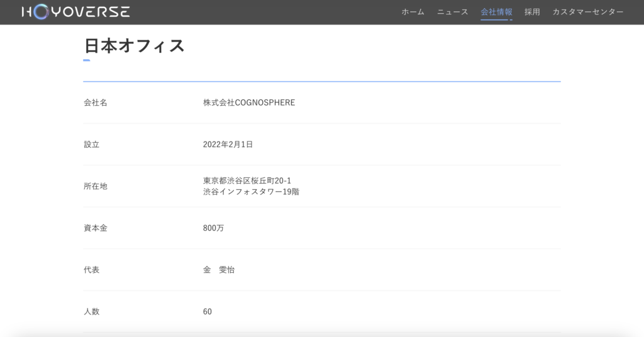Image resolution: width=644 pixels, height=337 pixels.
Task: Click the 代表 row label
Action: (92, 270)
